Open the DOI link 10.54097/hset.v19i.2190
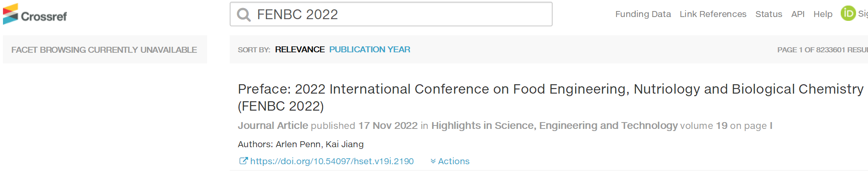 tap(332, 161)
